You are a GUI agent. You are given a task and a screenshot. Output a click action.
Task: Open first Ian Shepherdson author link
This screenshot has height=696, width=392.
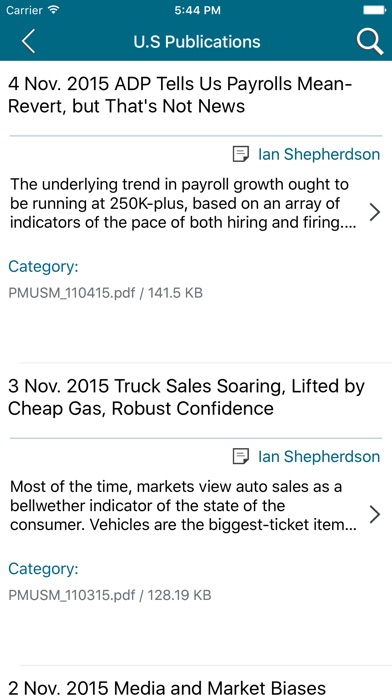(319, 154)
